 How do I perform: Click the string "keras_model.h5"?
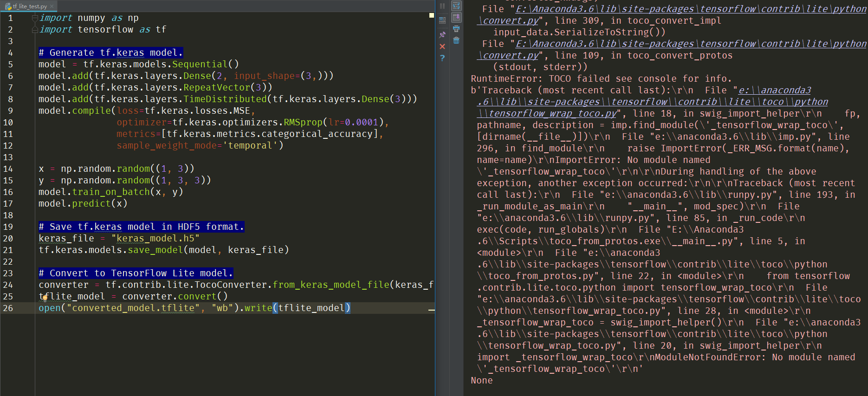[x=155, y=239]
